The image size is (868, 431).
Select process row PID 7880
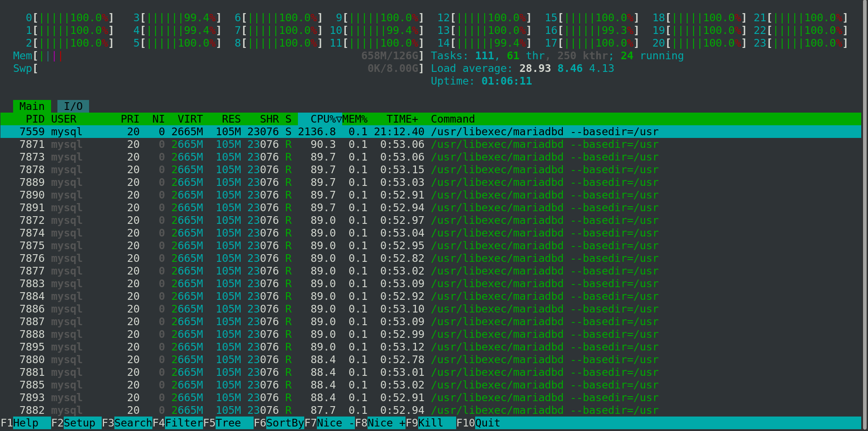431,360
